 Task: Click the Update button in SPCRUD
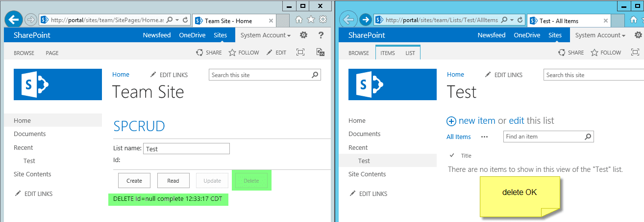212,181
